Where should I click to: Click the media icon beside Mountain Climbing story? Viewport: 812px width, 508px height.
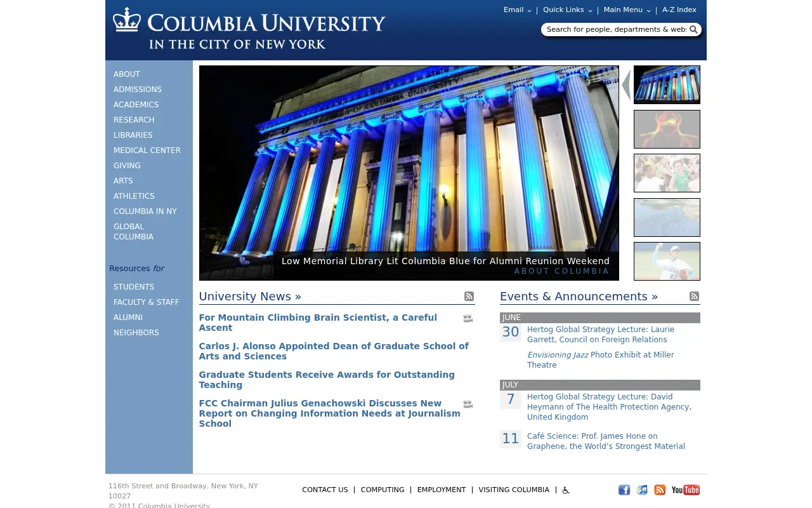pyautogui.click(x=468, y=319)
